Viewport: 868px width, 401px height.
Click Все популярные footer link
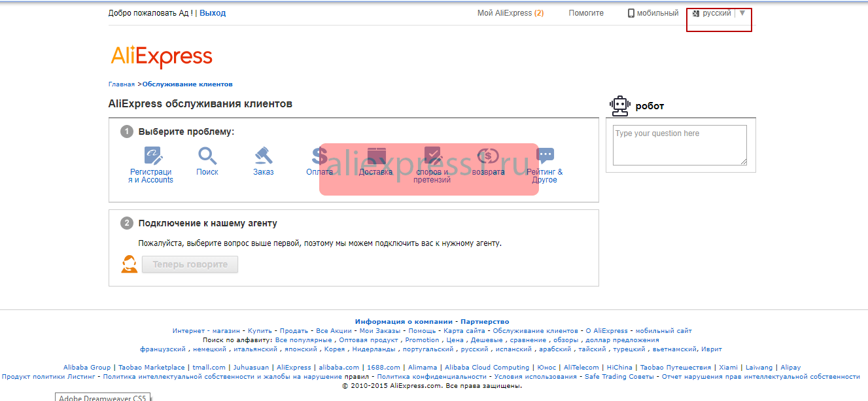point(304,340)
